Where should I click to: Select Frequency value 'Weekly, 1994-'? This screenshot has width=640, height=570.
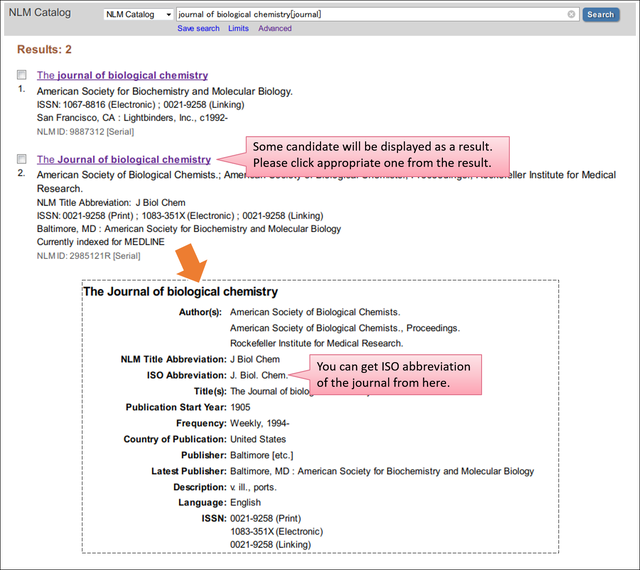(260, 423)
